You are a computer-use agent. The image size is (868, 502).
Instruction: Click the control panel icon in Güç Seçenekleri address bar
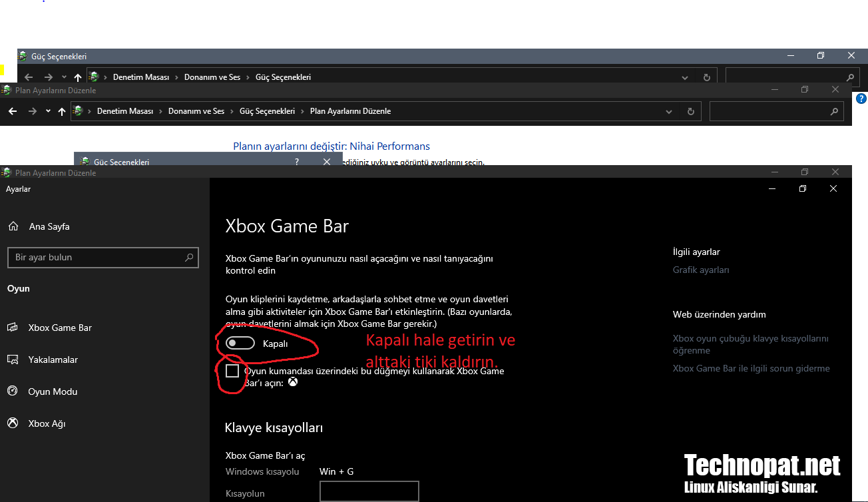point(94,77)
